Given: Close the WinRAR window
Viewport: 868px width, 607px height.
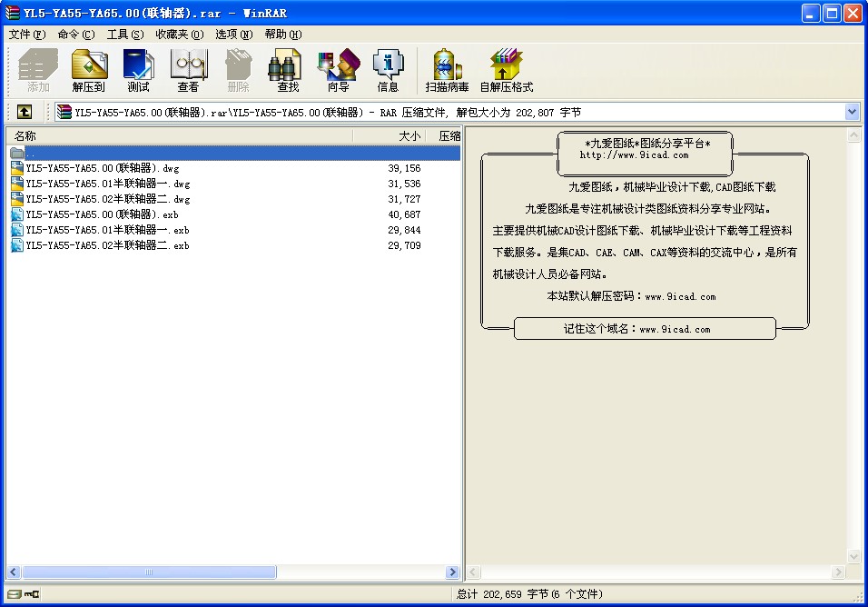Looking at the screenshot, I should click(x=852, y=14).
